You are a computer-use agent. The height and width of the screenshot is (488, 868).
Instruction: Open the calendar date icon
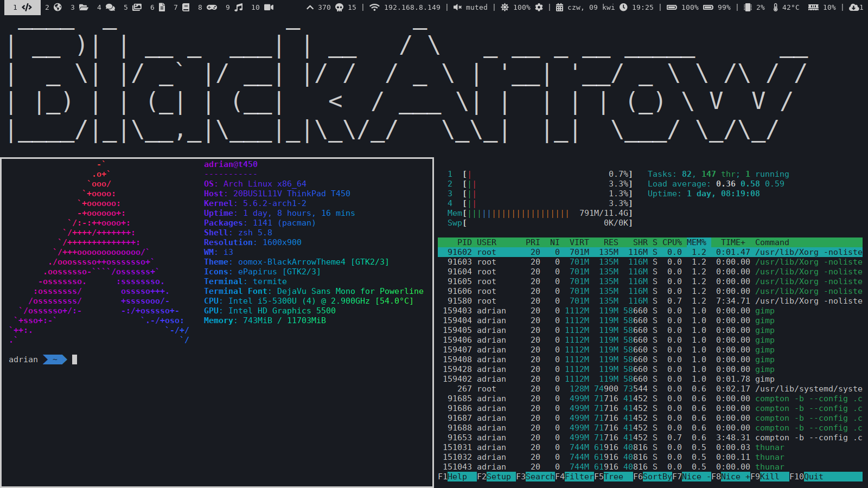pyautogui.click(x=559, y=8)
